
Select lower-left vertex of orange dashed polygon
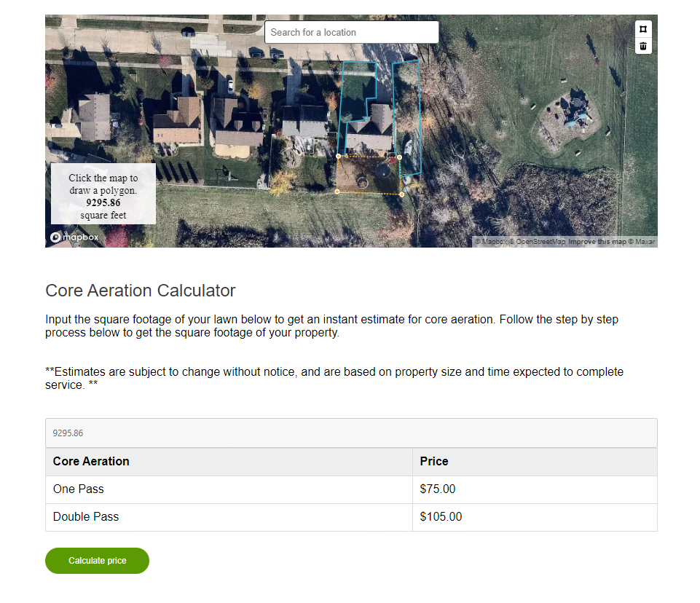[x=337, y=192]
